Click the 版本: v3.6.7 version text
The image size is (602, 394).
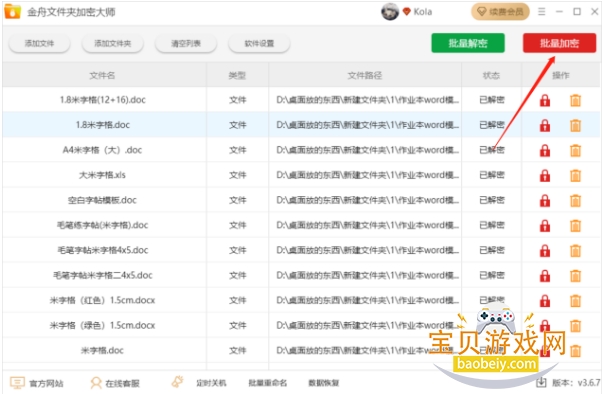click(x=576, y=382)
